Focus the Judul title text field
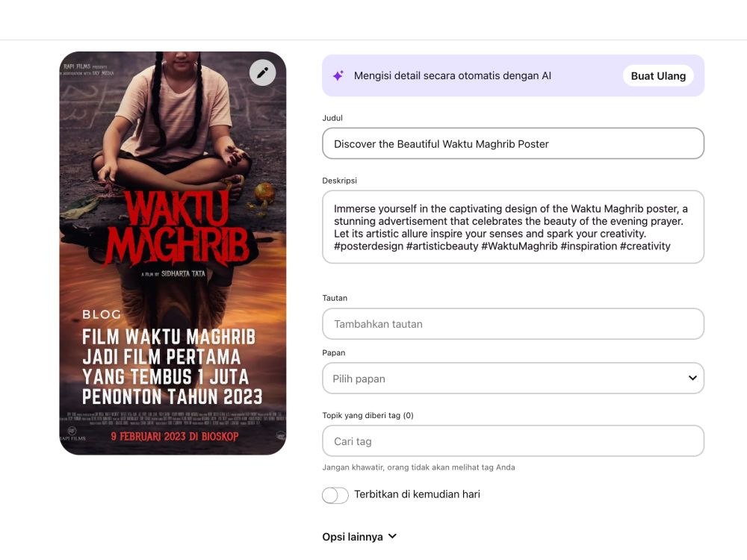 pyautogui.click(x=513, y=143)
